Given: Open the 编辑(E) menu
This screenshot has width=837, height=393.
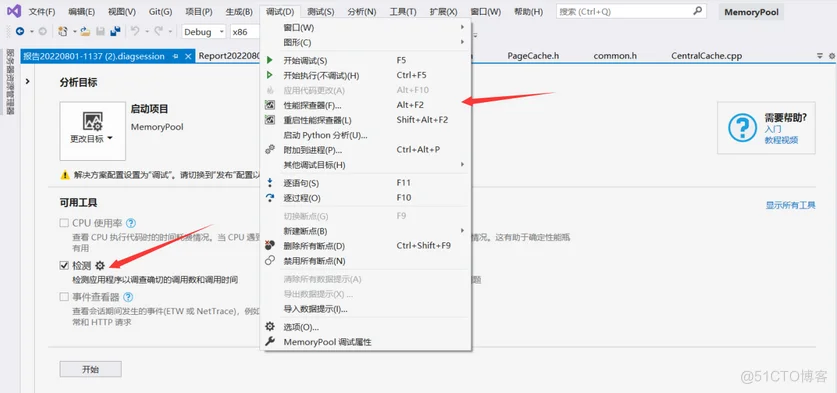Looking at the screenshot, I should coord(82,11).
